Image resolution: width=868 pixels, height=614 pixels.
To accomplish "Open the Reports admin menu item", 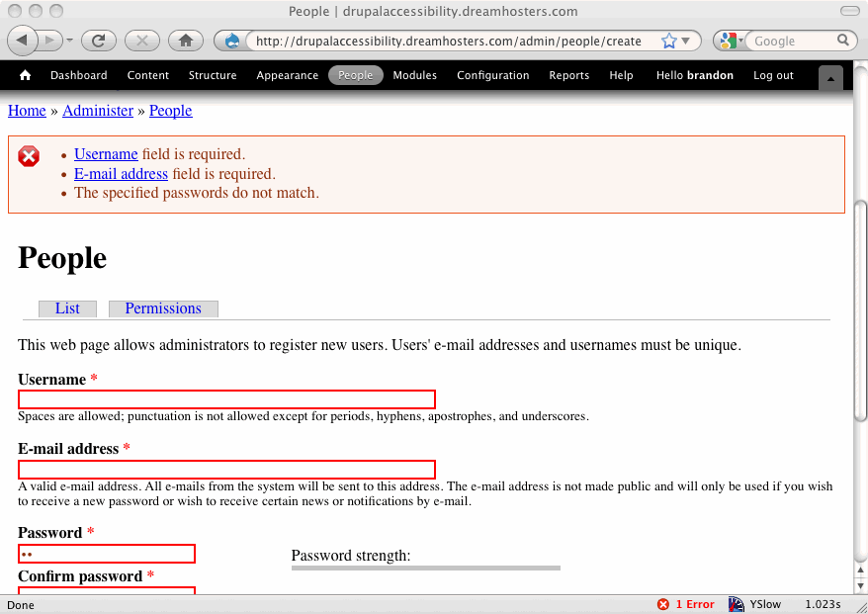I will coord(569,75).
